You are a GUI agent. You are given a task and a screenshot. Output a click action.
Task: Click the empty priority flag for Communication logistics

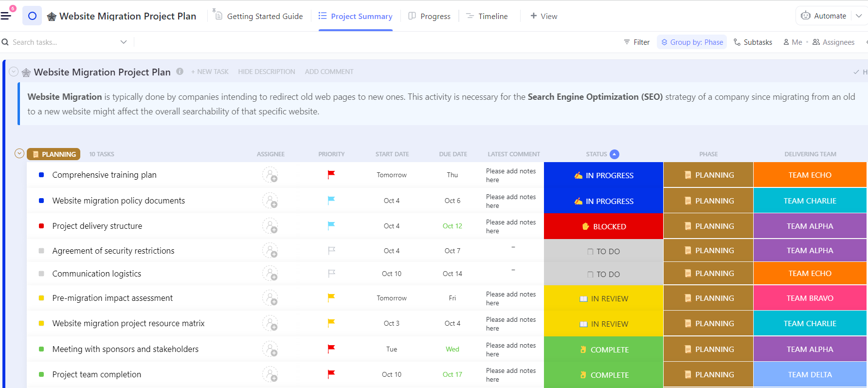coord(331,274)
